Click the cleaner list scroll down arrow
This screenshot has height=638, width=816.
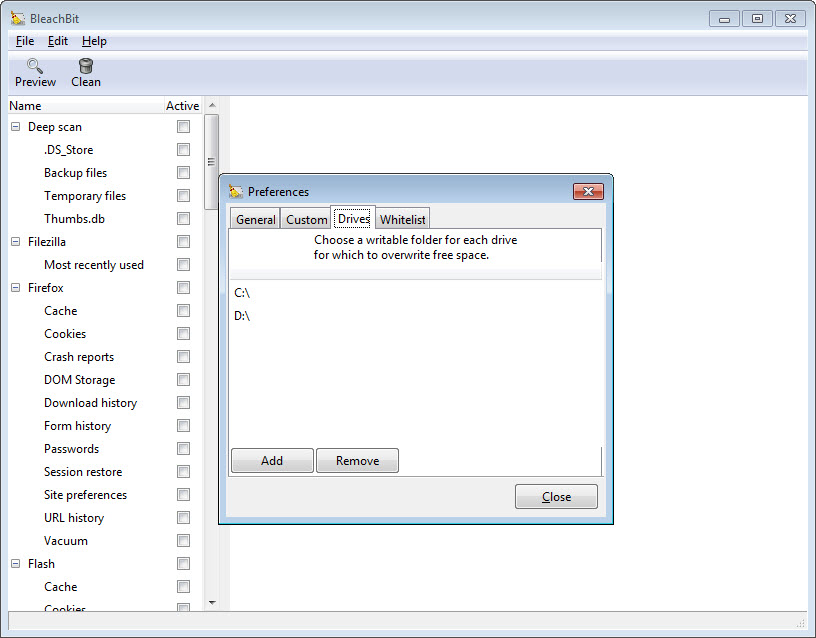point(211,603)
